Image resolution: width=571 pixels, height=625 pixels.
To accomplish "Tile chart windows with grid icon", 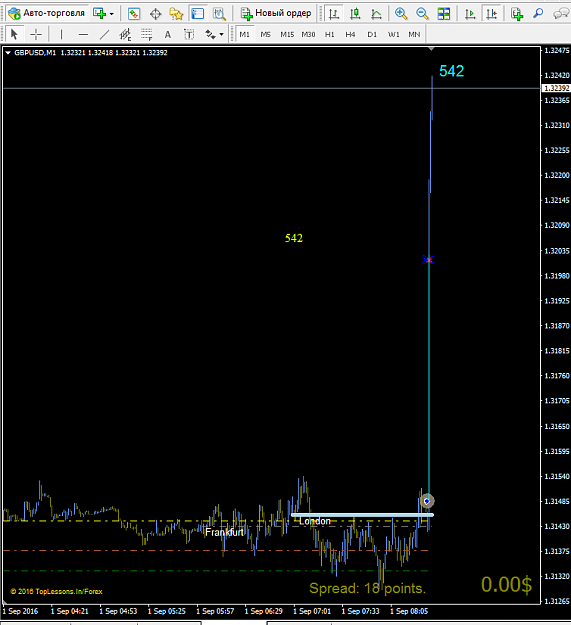I will click(443, 14).
